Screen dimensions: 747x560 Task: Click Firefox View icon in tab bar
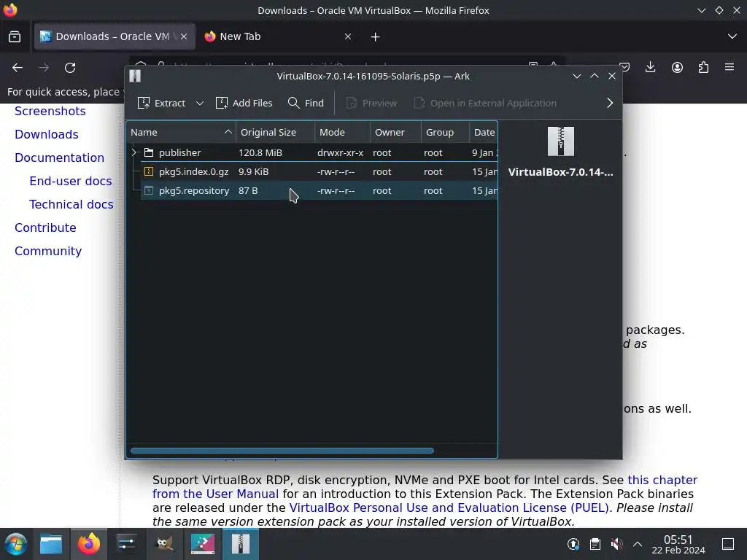coord(15,36)
